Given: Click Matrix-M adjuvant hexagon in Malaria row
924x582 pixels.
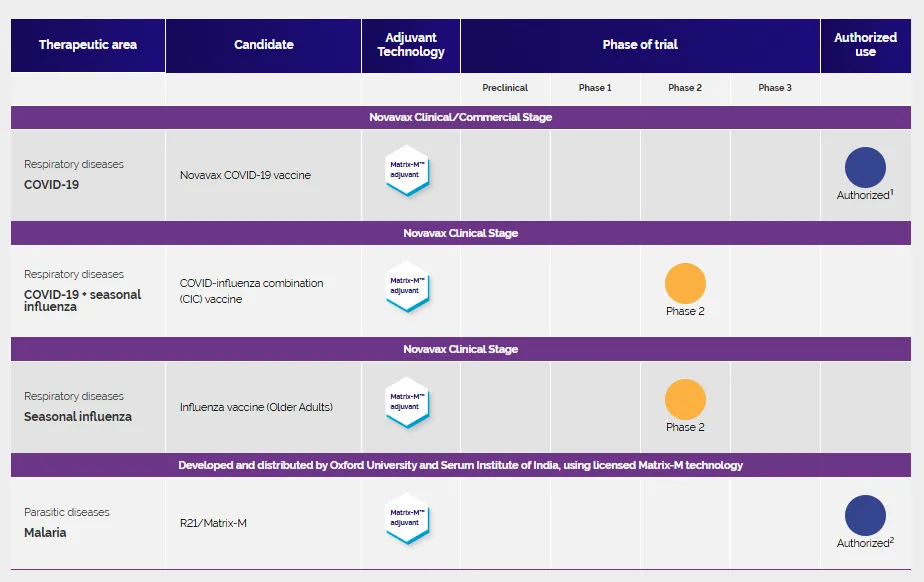Looking at the screenshot, I should pyautogui.click(x=408, y=519).
